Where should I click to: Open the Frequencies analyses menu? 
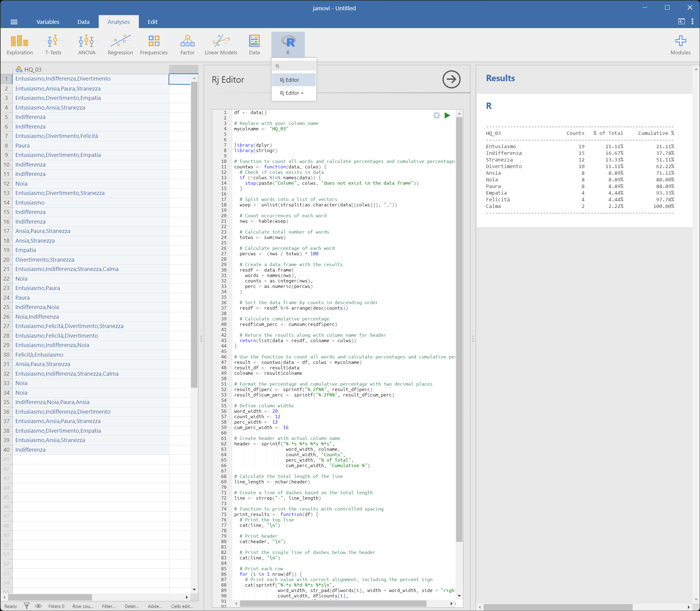point(154,44)
